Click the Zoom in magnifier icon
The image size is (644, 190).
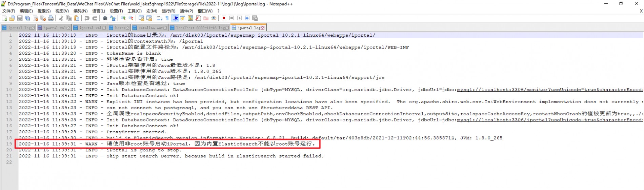[x=123, y=18]
